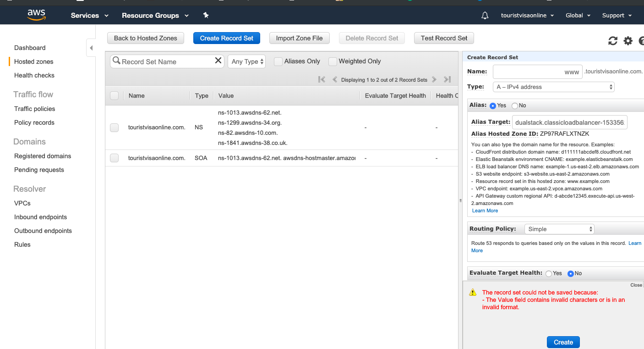Image resolution: width=644 pixels, height=349 pixels.
Task: Open Dashboard in the sidebar
Action: point(30,48)
